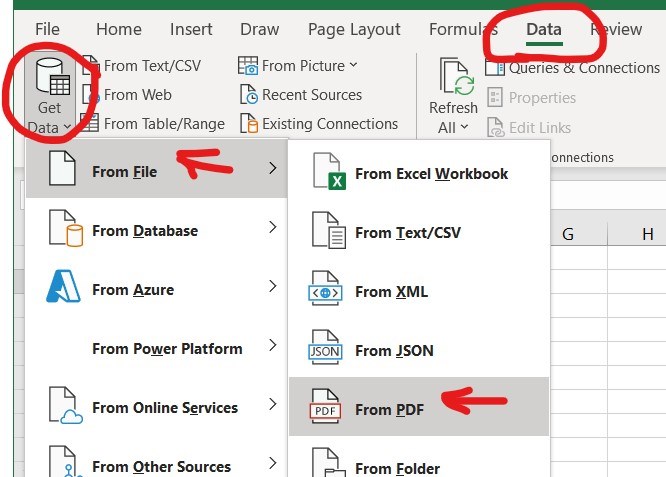Expand the From Picture dropdown arrow
The image size is (666, 477).
pos(354,66)
